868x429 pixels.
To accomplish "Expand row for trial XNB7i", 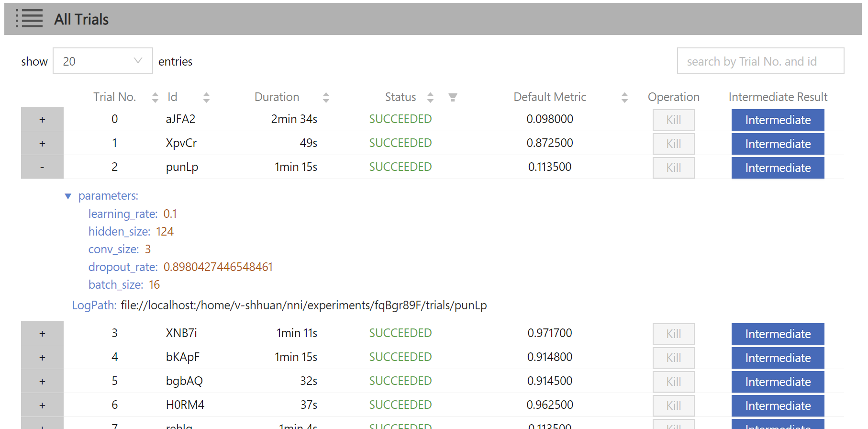I will click(x=42, y=334).
